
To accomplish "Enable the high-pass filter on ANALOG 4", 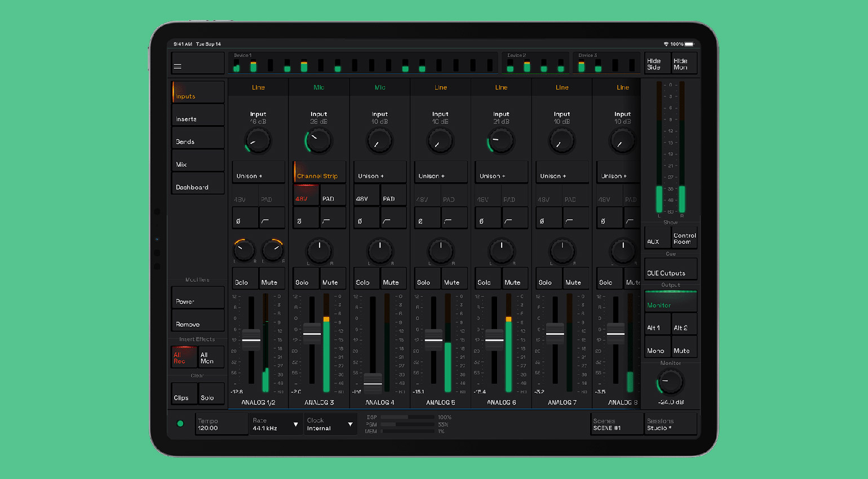I will 393,219.
